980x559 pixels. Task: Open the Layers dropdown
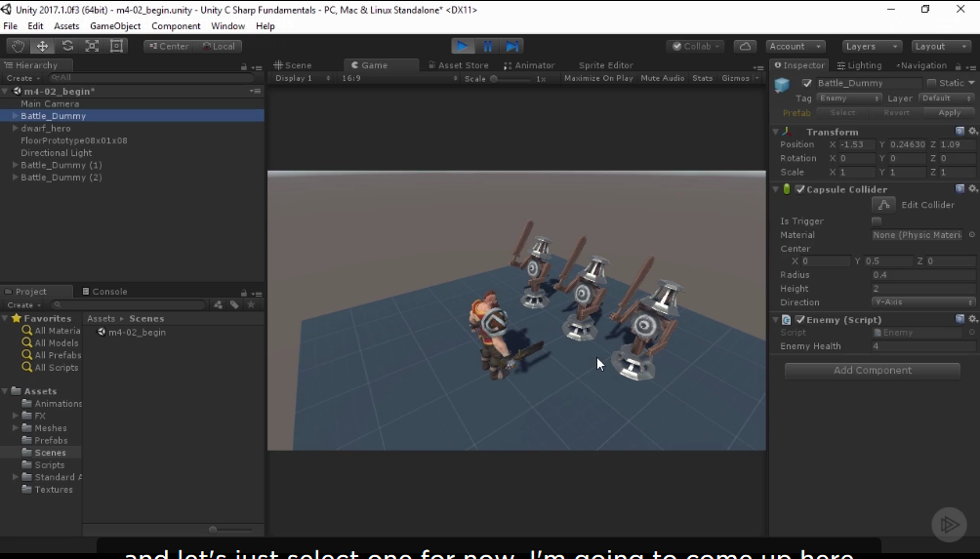click(872, 46)
